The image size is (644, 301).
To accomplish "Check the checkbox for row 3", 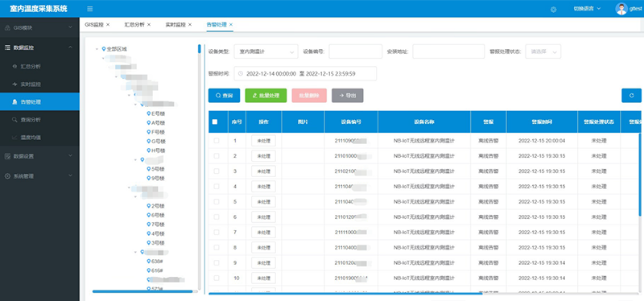I will (217, 171).
